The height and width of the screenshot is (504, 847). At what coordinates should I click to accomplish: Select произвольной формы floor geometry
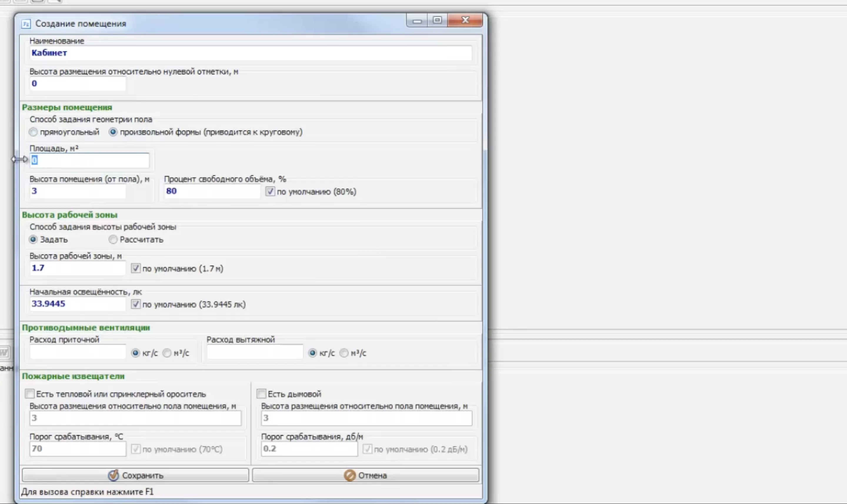[x=113, y=132]
